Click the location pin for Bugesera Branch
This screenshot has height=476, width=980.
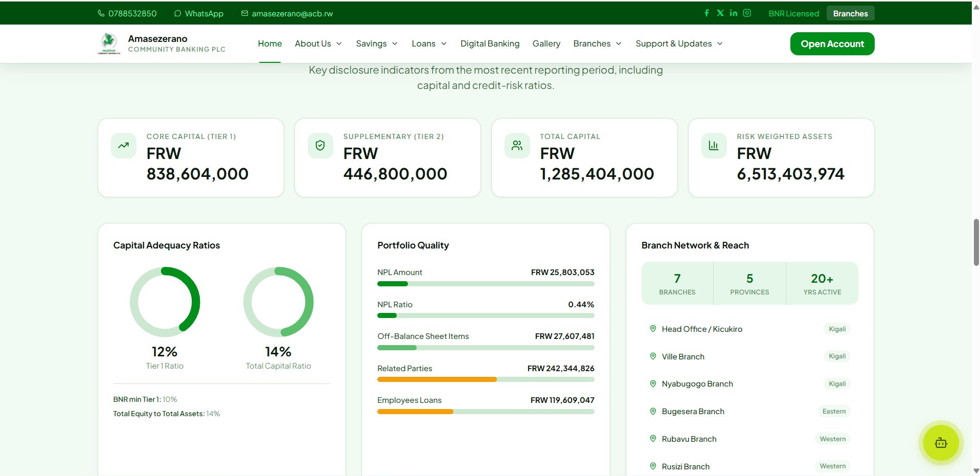click(653, 411)
